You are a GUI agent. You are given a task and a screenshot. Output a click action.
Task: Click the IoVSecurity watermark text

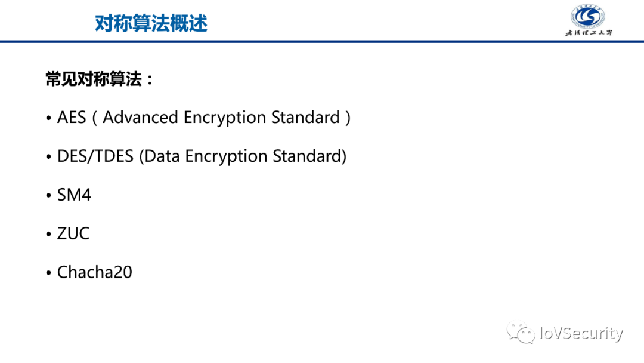click(580, 333)
